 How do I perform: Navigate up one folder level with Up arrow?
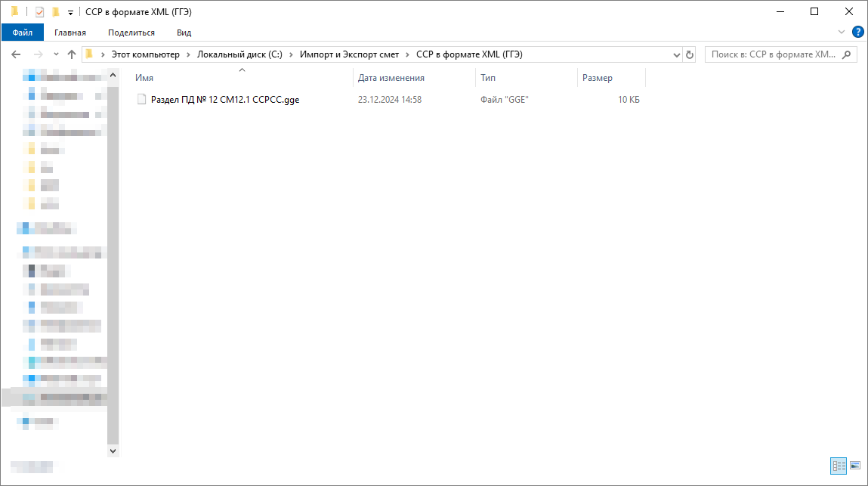72,54
